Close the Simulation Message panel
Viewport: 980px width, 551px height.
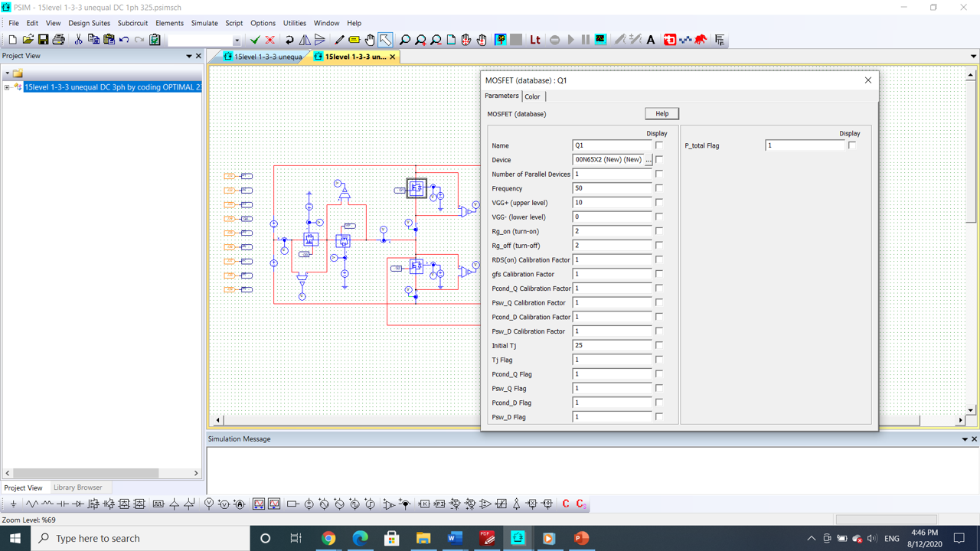click(x=975, y=439)
